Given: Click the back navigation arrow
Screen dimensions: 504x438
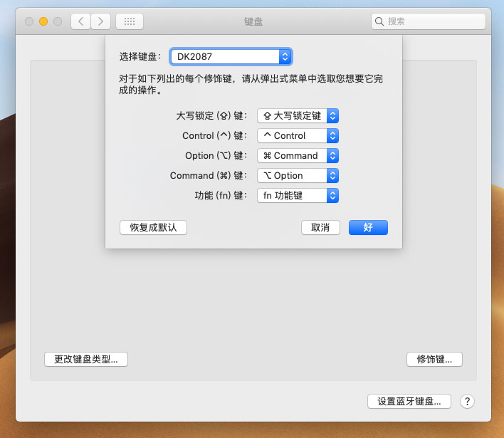Looking at the screenshot, I should (80, 21).
